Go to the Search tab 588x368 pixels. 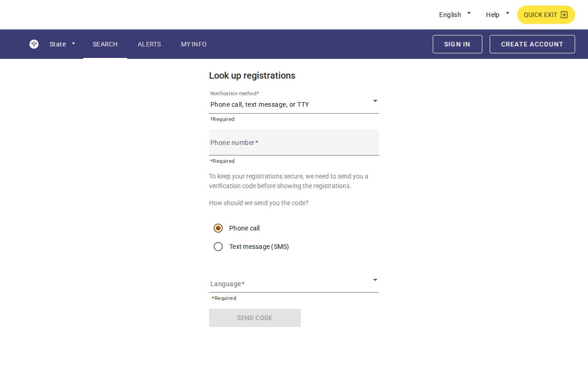pyautogui.click(x=105, y=44)
